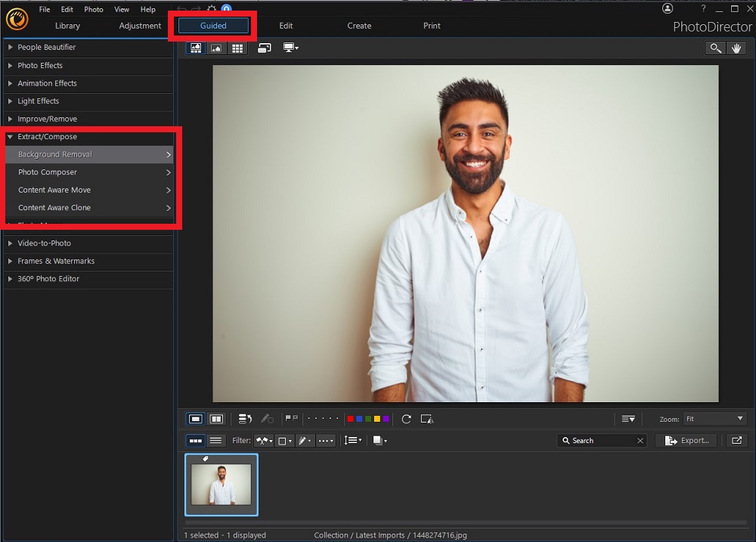Open the dual monitor display icon

290,48
